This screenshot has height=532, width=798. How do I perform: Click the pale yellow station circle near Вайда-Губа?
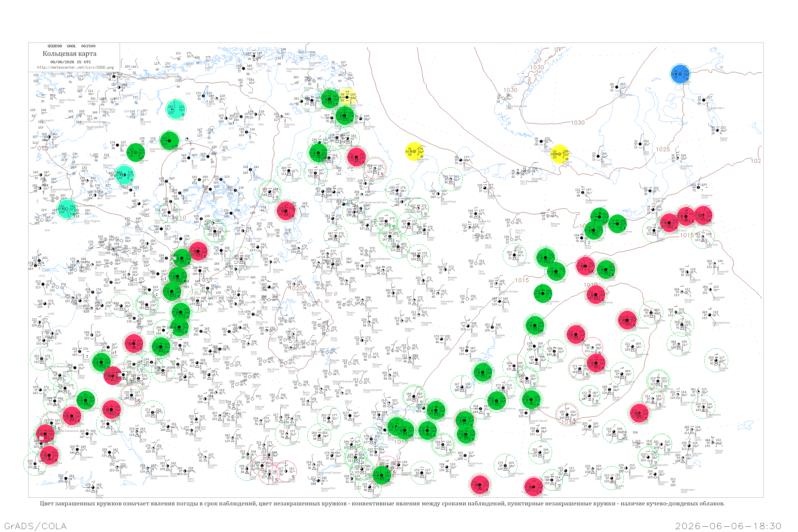tap(347, 97)
